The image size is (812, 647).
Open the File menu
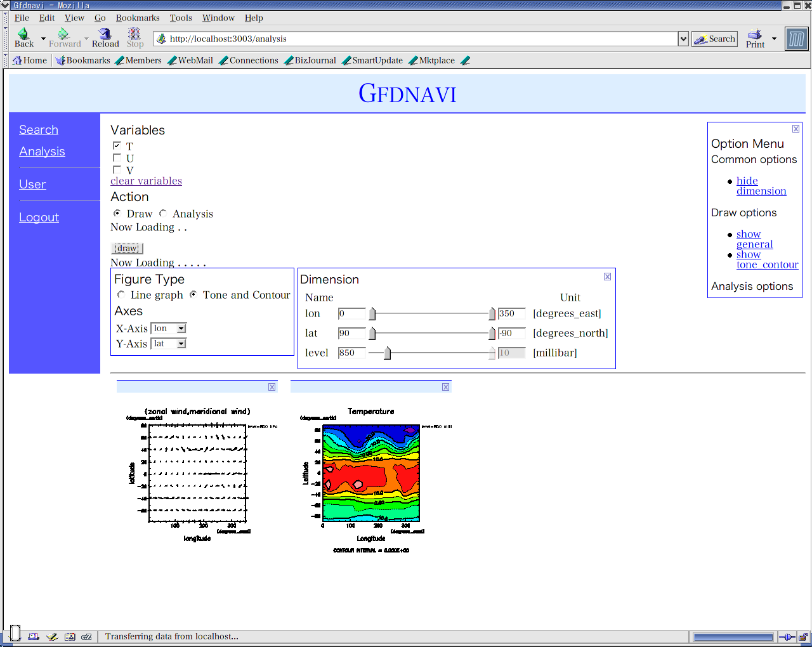click(x=22, y=18)
